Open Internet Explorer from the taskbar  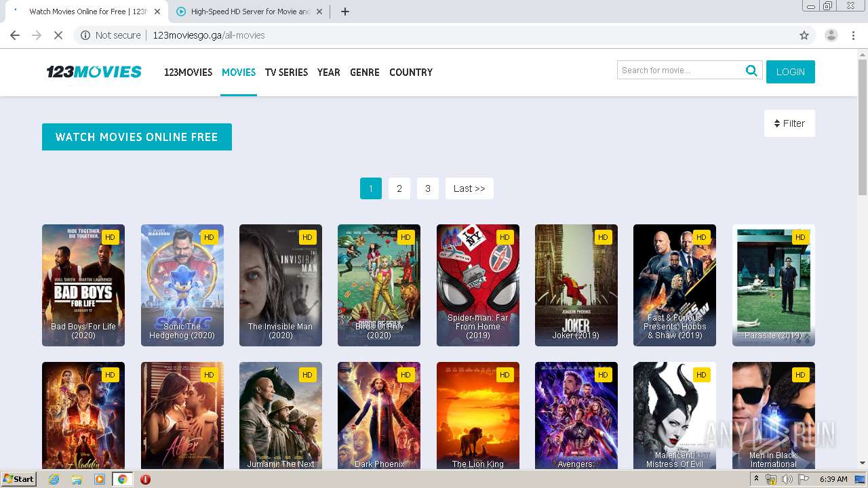tap(54, 479)
